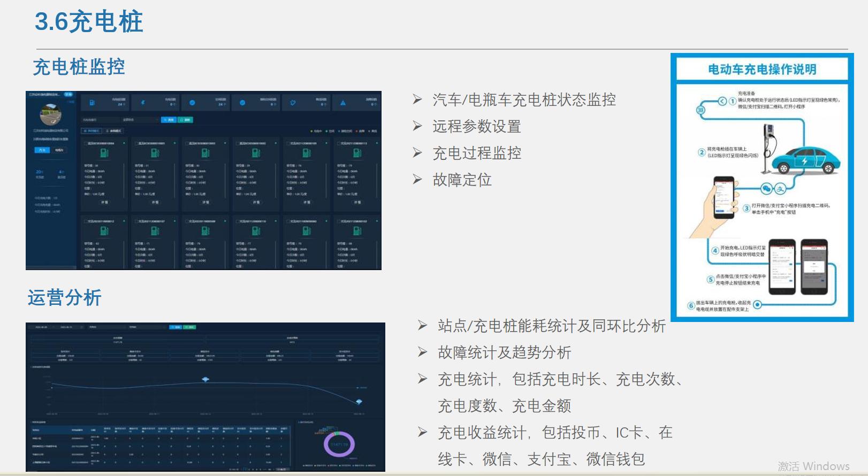Screen dimensions: 868x476
Task: Click the plug icon in the fifth stat card
Action: [293, 103]
